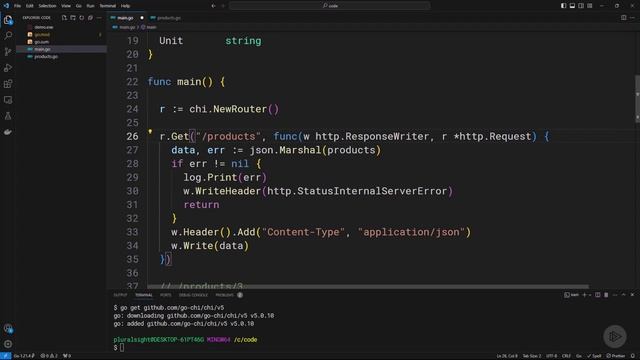Refresh the Explorer file list
The width and height of the screenshot is (640, 360).
(82, 18)
